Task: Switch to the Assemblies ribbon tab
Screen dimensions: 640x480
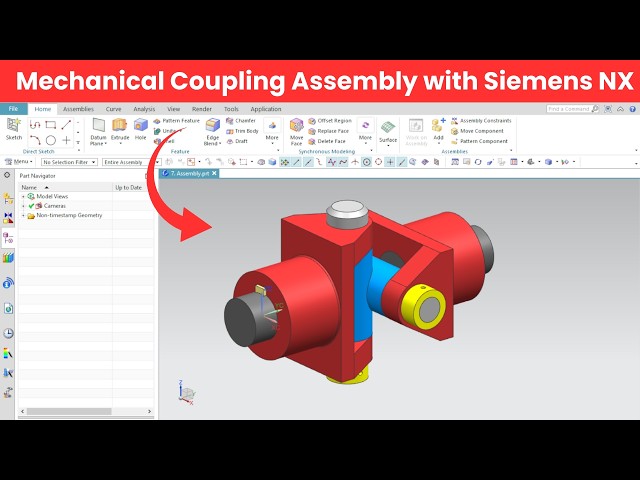Action: (x=78, y=109)
